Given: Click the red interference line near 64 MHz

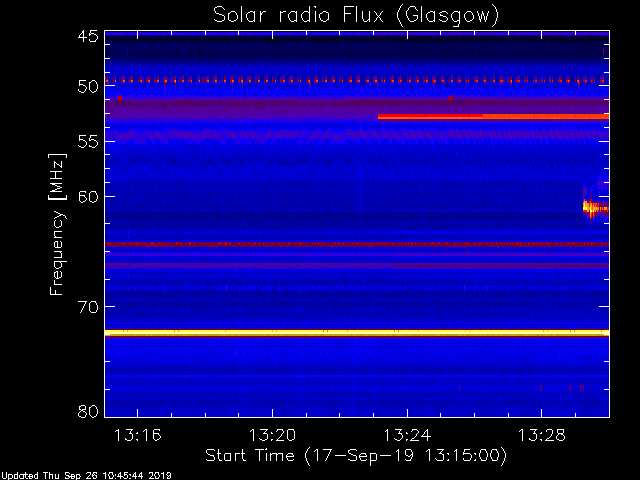Looking at the screenshot, I should coord(357,244).
